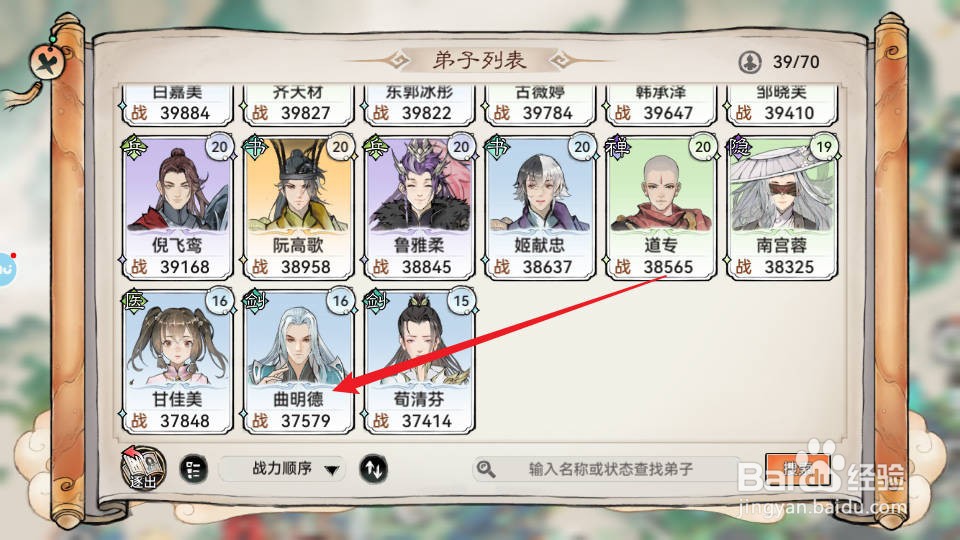
Task: Click the level 19 badge on 南宫蓉
Action: (824, 147)
